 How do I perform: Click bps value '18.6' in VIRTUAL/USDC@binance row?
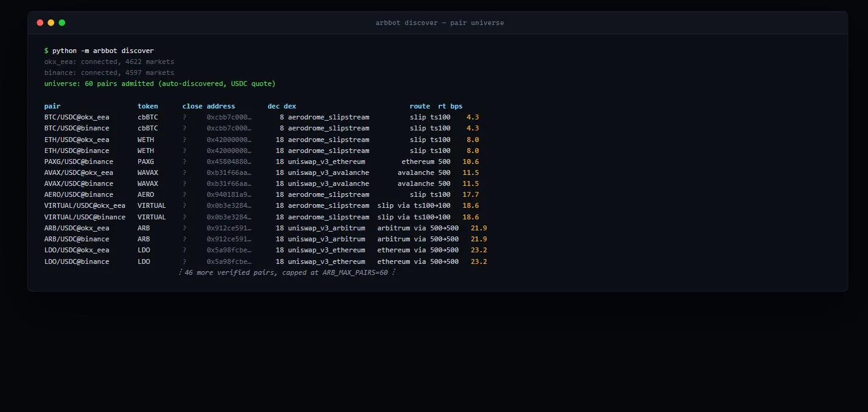(471, 217)
